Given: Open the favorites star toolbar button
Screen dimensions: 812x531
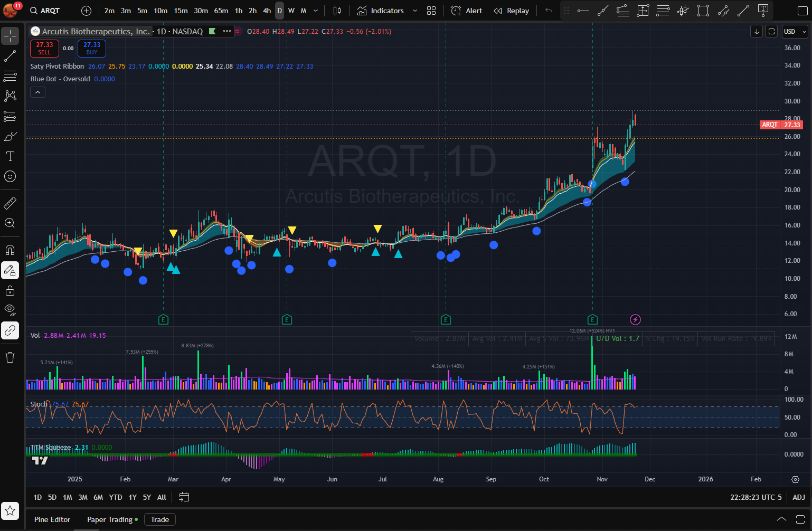Looking at the screenshot, I should click(x=10, y=510).
